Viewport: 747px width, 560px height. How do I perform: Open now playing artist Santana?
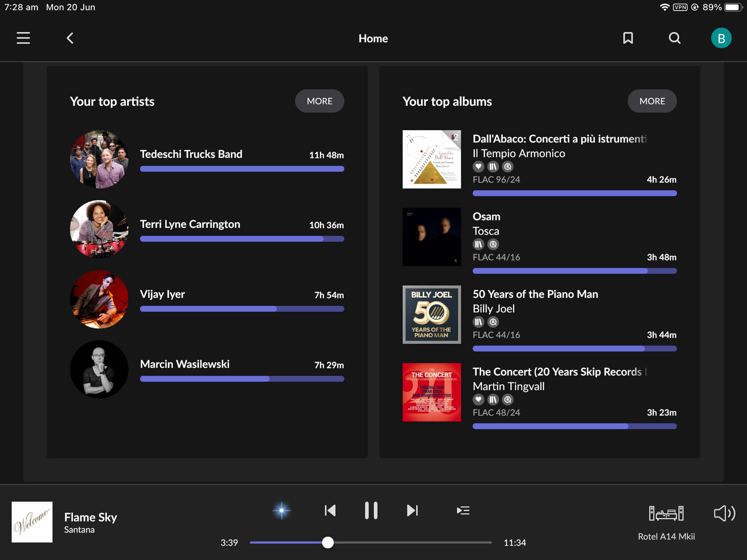pos(79,530)
